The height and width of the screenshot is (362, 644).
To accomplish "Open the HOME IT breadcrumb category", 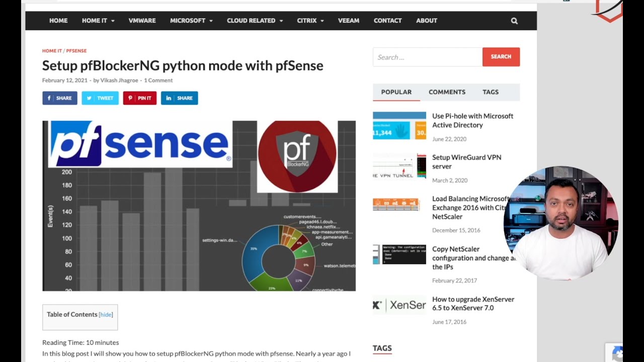I will click(x=52, y=51).
